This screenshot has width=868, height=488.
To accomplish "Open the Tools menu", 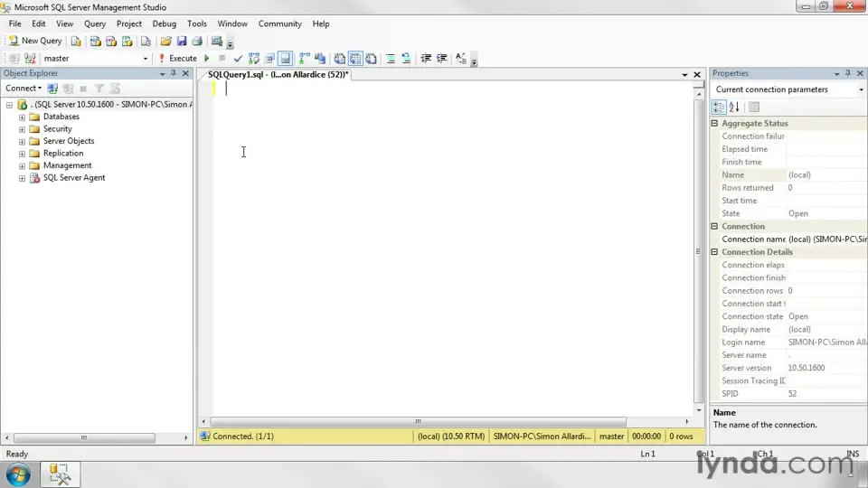I will point(196,23).
